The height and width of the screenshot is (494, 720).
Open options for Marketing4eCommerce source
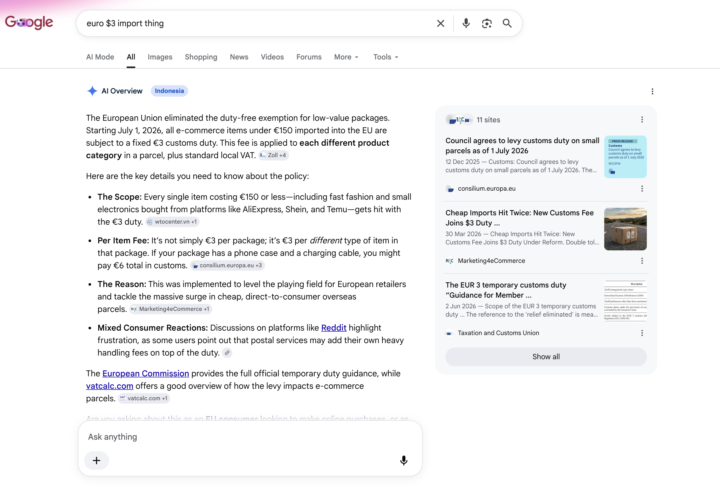point(642,261)
